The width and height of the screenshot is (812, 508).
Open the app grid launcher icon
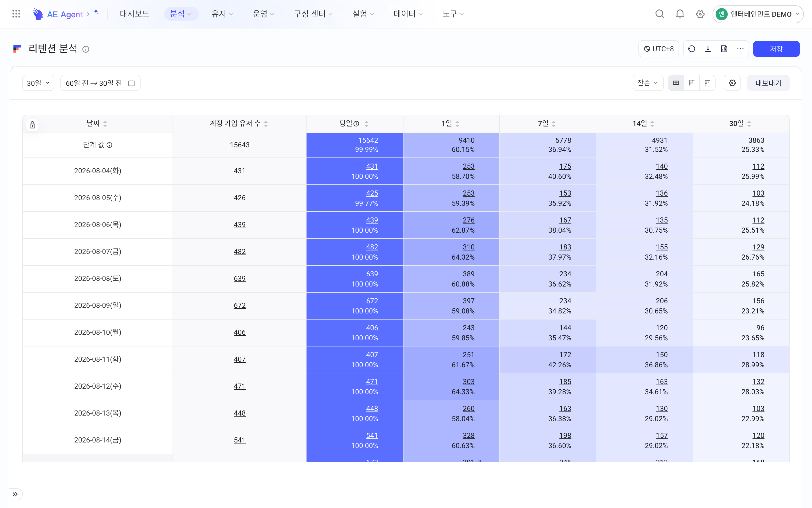click(16, 14)
